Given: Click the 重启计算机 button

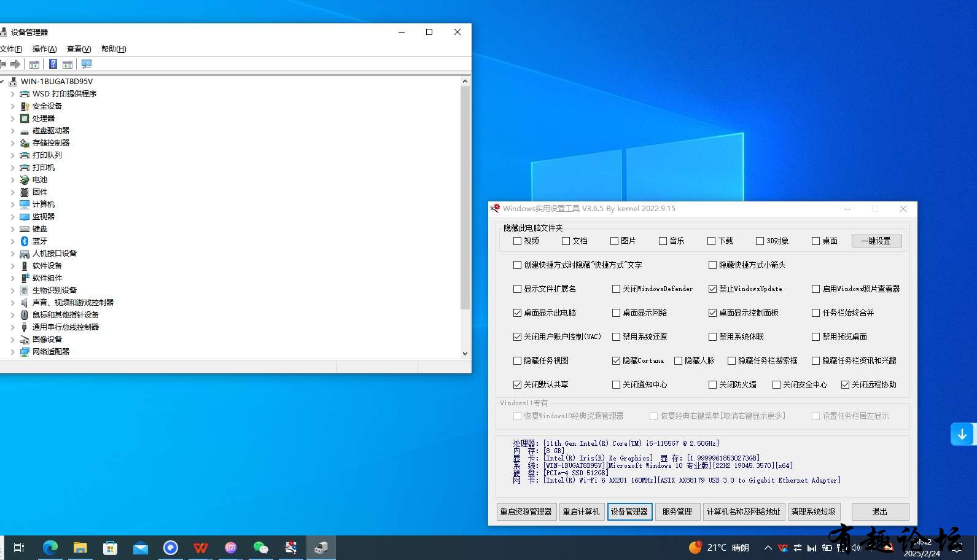Looking at the screenshot, I should click(581, 511).
